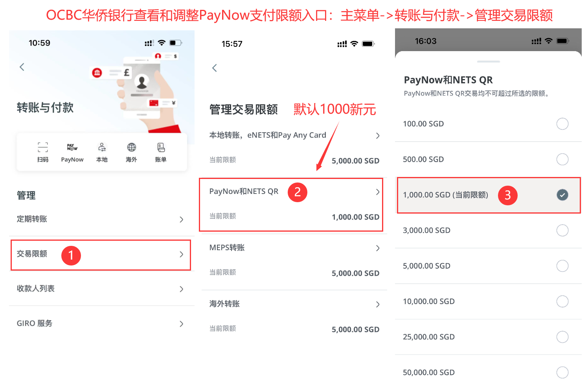Expand the chevron beside 定期转账
The height and width of the screenshot is (389, 588).
pos(182,219)
